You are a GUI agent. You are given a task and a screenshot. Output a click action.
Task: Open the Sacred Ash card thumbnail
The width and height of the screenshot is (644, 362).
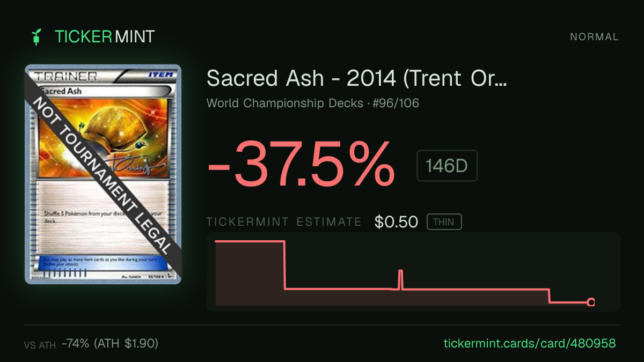(103, 174)
